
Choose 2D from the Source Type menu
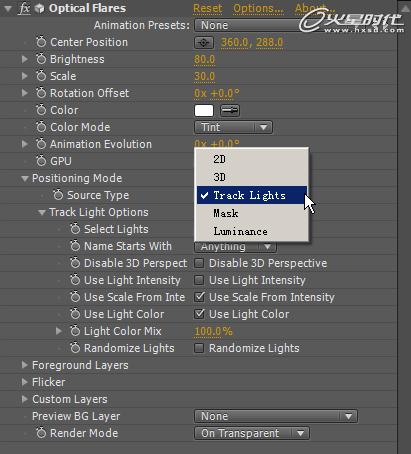pyautogui.click(x=252, y=159)
